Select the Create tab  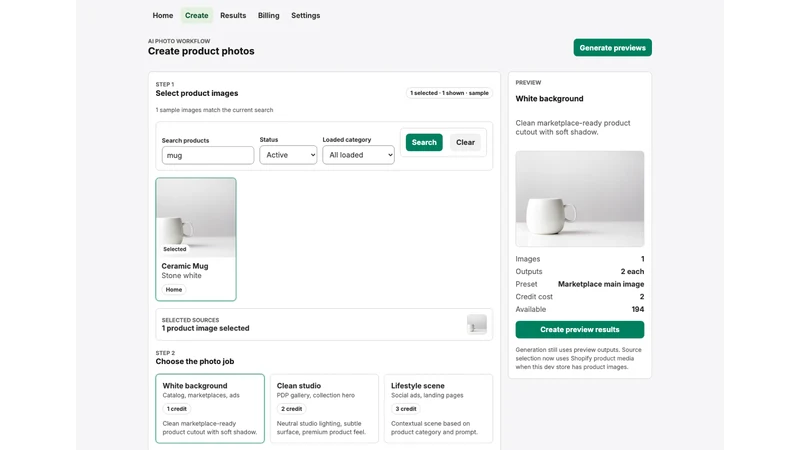point(196,15)
